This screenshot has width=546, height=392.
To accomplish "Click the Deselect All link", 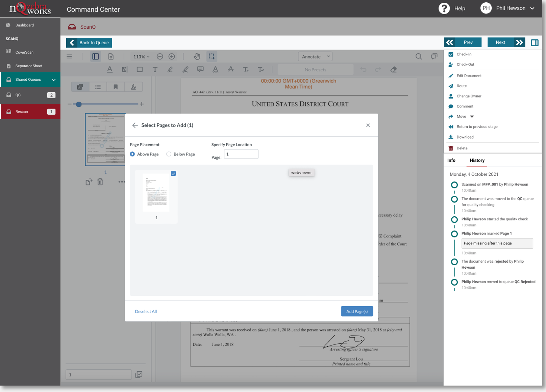I will coord(146,312).
